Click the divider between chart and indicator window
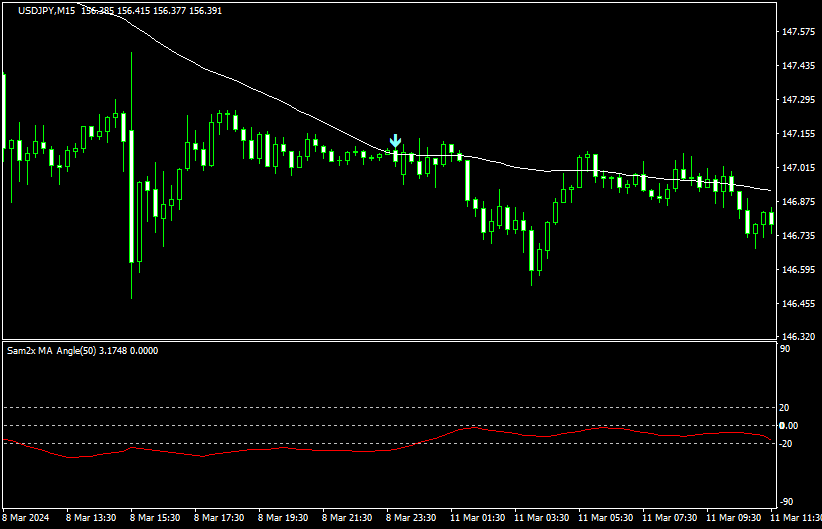This screenshot has height=529, width=822. [x=388, y=341]
